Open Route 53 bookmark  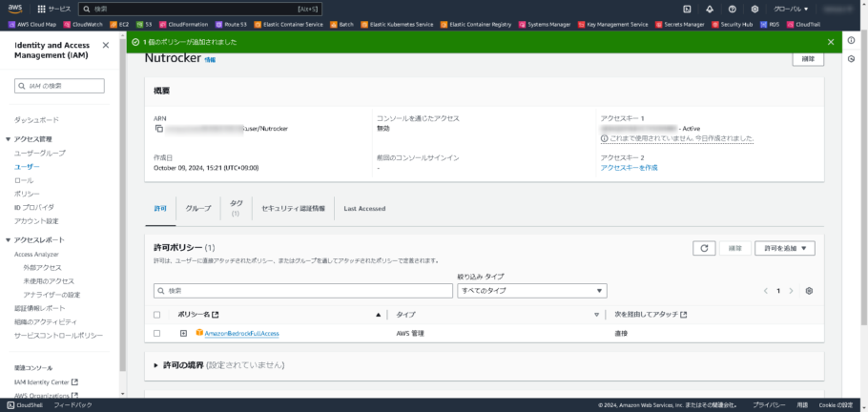click(231, 25)
